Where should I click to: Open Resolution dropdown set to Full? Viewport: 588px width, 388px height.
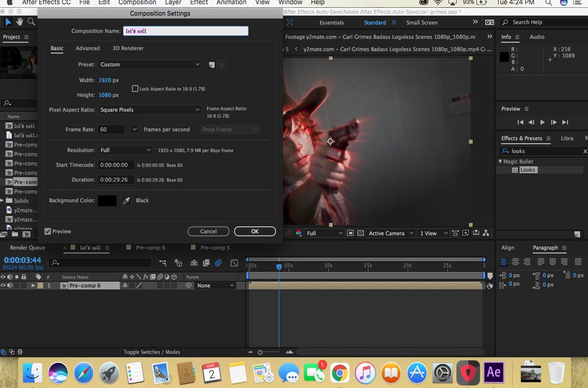coord(126,150)
